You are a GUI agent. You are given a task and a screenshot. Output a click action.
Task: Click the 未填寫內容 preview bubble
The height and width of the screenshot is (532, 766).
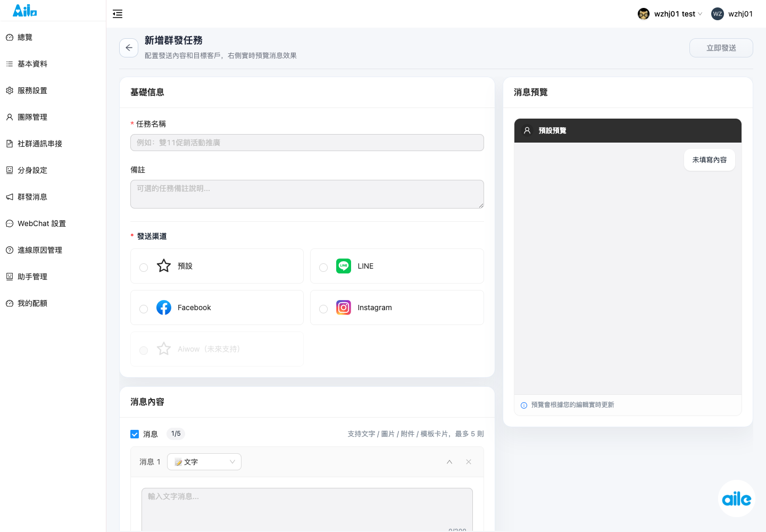pos(710,160)
